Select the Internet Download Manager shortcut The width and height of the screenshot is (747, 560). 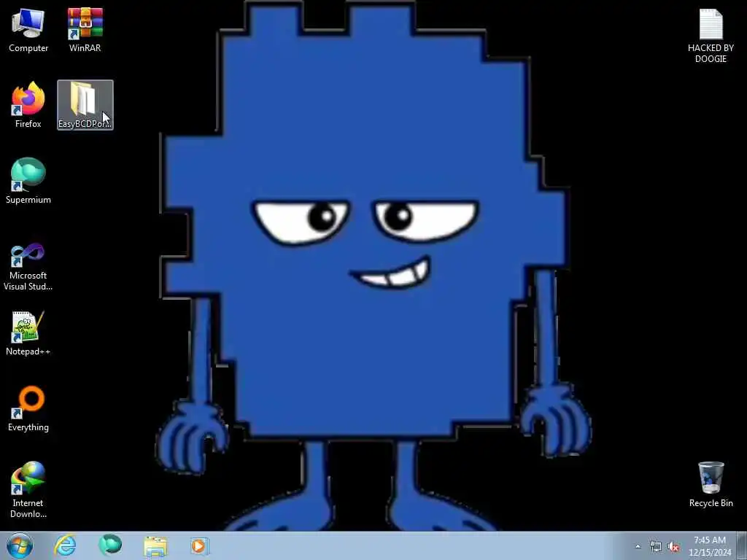click(28, 489)
